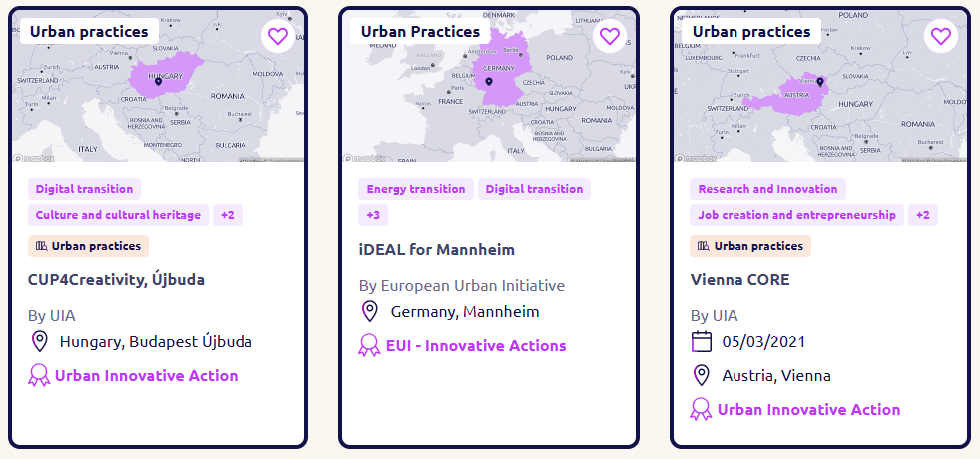Click the location pin icon beside Hungary, Budapest Újbuda
This screenshot has width=980, height=459.
tap(39, 342)
